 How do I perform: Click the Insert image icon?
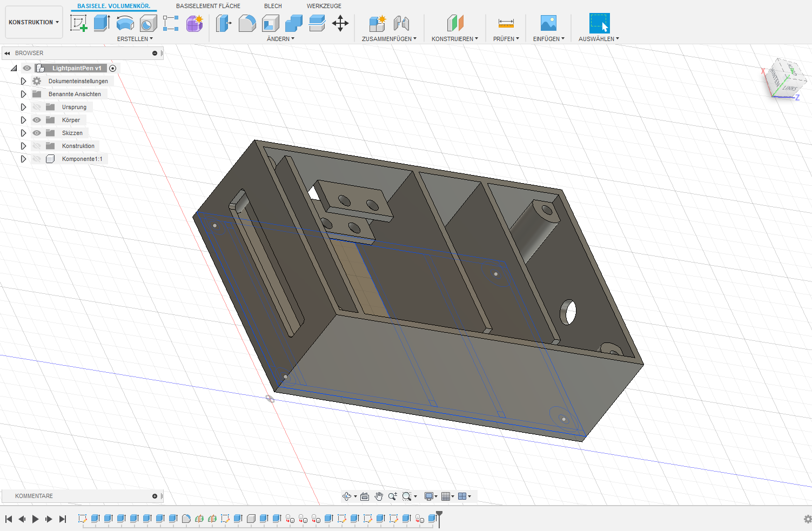[x=548, y=23]
